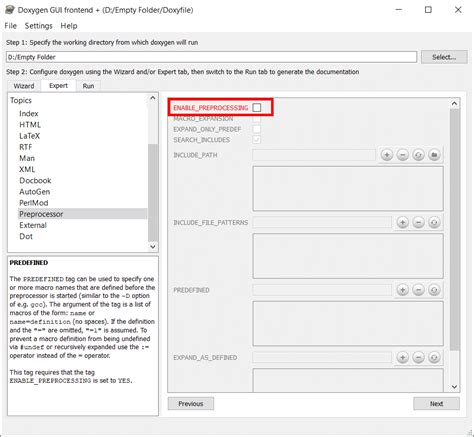The height and width of the screenshot is (437, 474).
Task: Add EXPAND_AS_DEFINED entry with plus icon
Action: 403,358
